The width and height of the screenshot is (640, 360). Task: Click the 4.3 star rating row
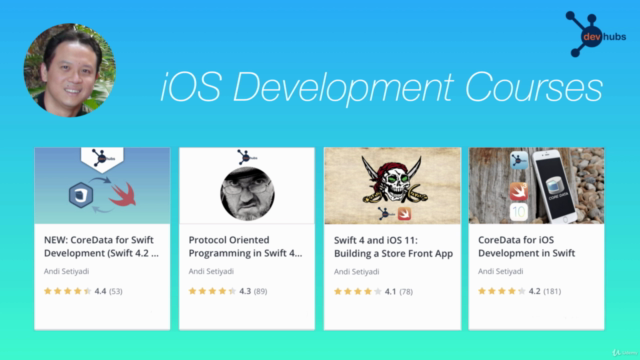228,291
